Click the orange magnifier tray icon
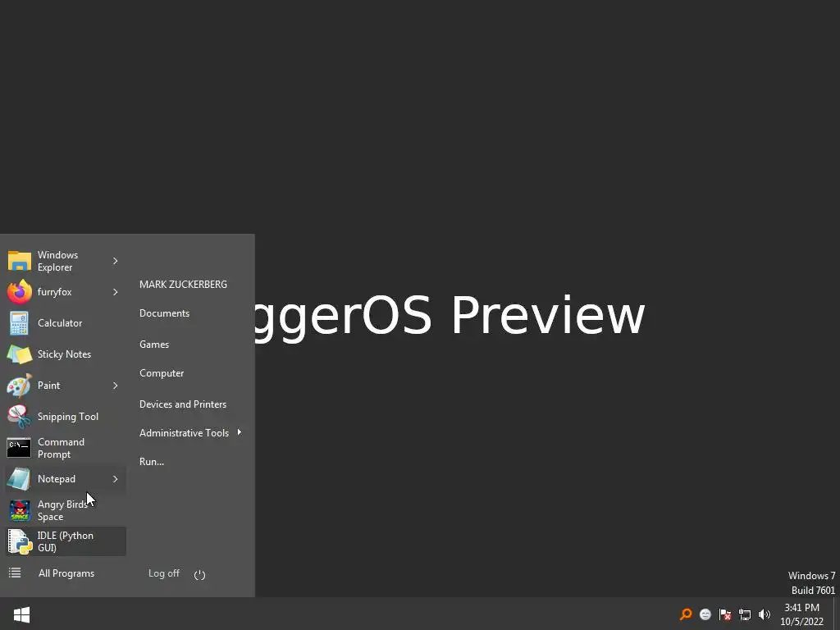Viewport: 840px width, 630px height. click(x=686, y=614)
